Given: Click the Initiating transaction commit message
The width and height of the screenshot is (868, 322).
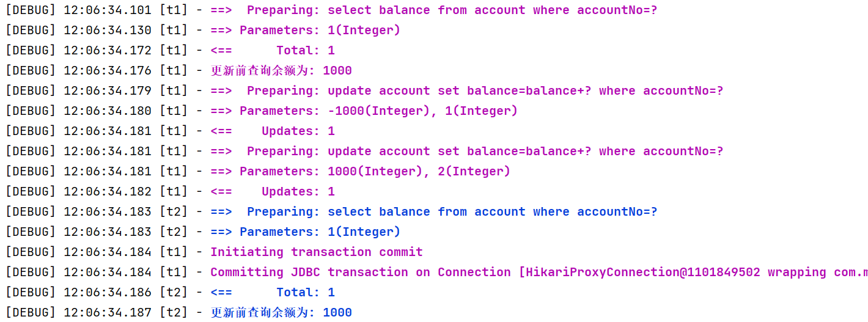Looking at the screenshot, I should click(x=317, y=252).
